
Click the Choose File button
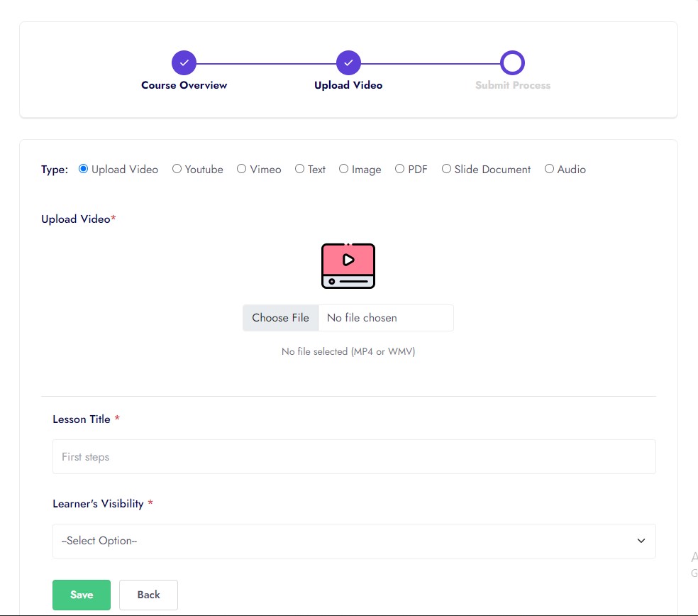(x=280, y=318)
